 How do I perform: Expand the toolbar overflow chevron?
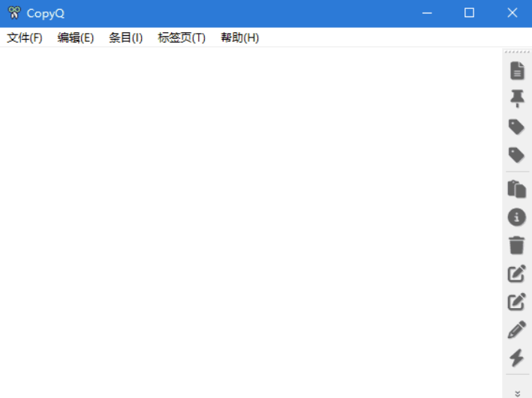pyautogui.click(x=516, y=392)
